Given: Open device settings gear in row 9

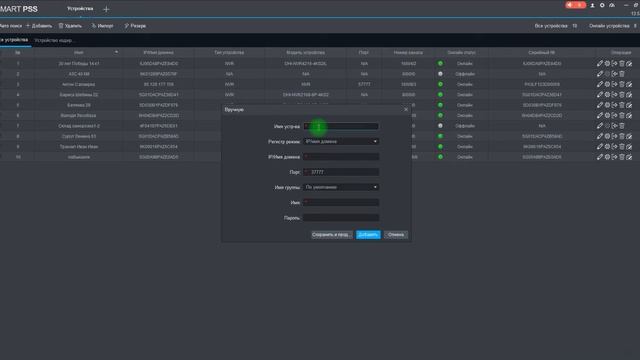Looking at the screenshot, I should (607, 147).
